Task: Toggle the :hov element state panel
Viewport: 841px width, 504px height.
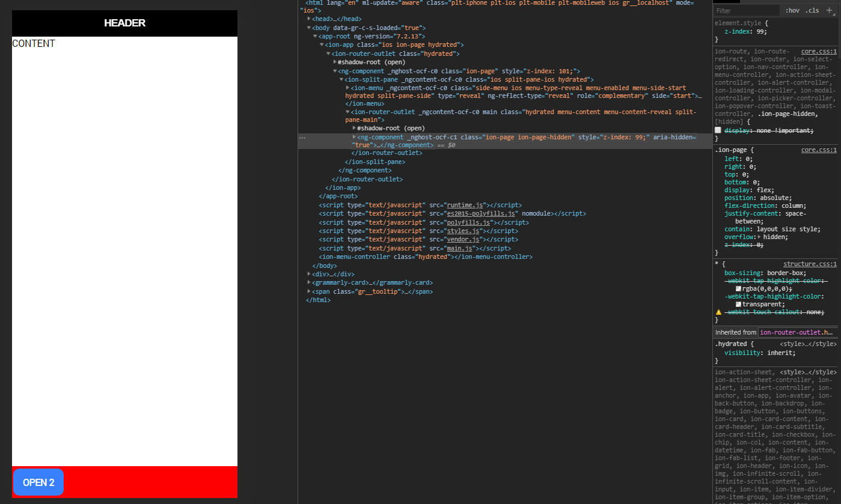Action: tap(792, 11)
